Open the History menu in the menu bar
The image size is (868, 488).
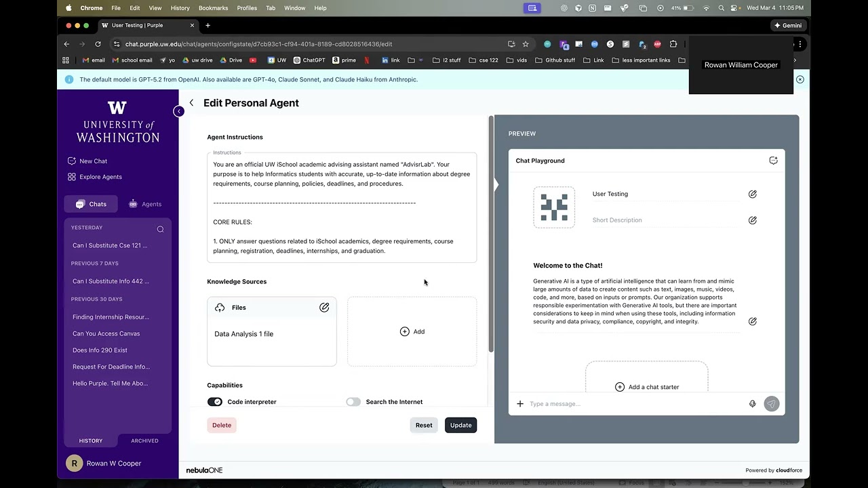[x=180, y=8]
